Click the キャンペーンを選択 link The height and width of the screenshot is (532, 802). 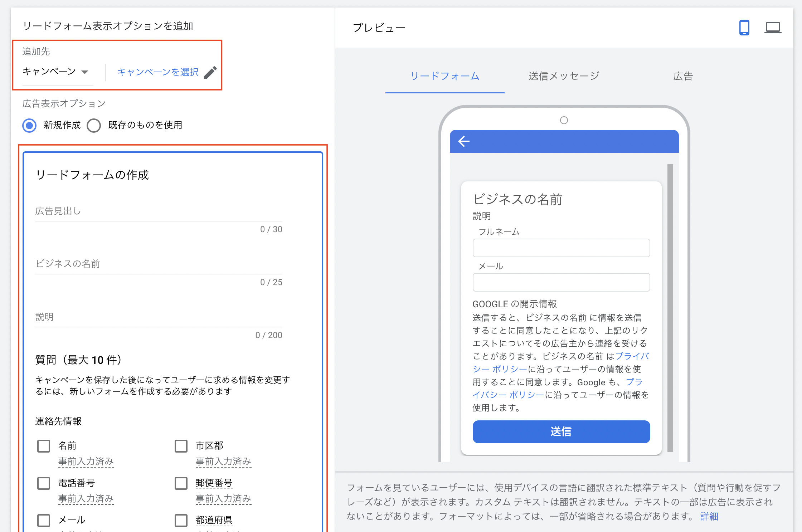click(158, 72)
